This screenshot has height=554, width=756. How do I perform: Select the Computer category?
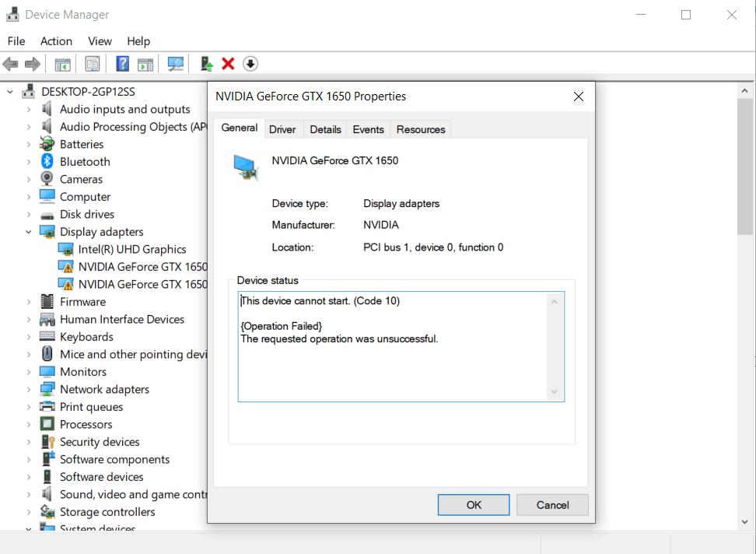click(86, 197)
